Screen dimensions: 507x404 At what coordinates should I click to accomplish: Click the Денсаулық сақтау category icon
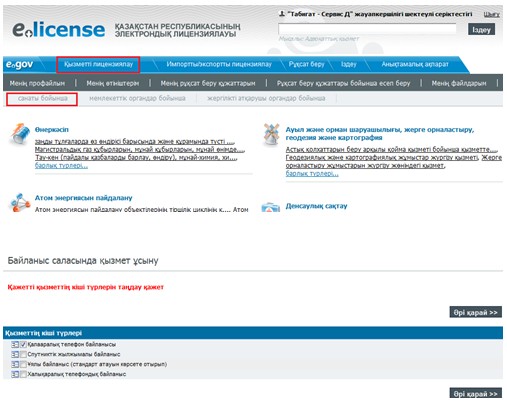[x=271, y=207]
